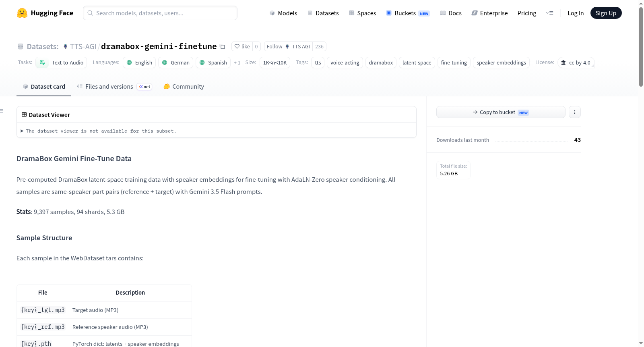Copy dataset name with the copy icon
The height and width of the screenshot is (347, 644).
coord(222,46)
